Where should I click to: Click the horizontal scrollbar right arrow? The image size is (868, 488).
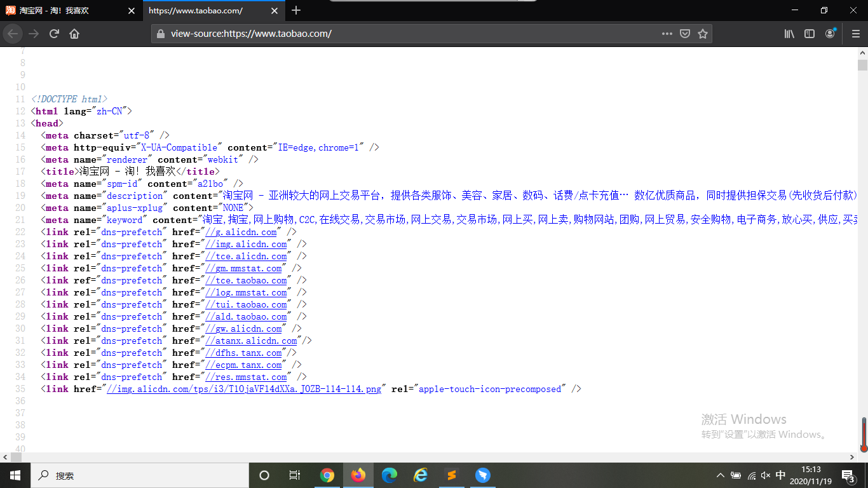pyautogui.click(x=852, y=457)
